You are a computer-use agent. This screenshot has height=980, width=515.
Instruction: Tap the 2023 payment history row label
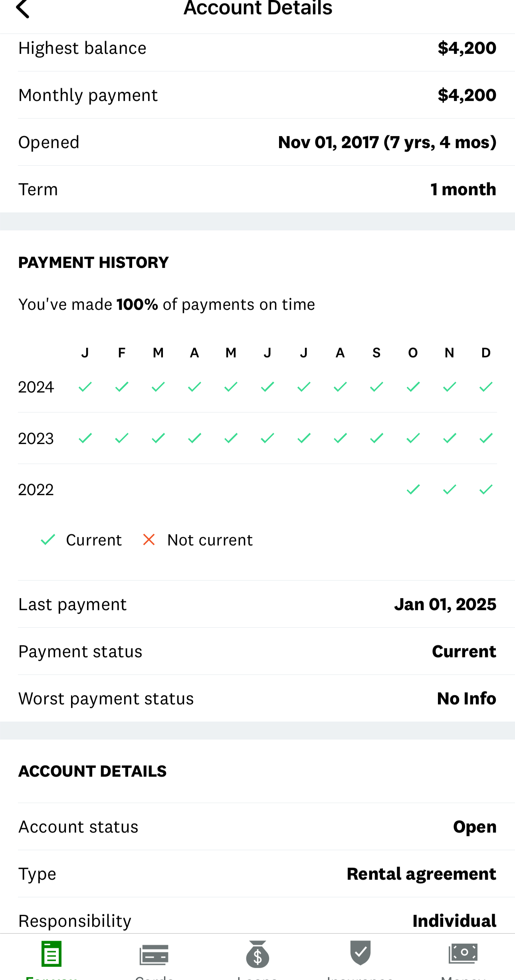tap(36, 438)
